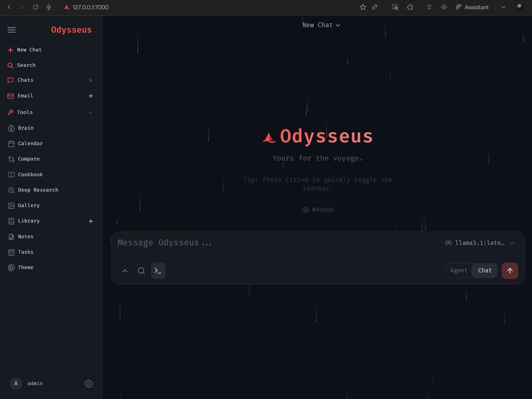Click the browser profile avatar

pos(520,7)
